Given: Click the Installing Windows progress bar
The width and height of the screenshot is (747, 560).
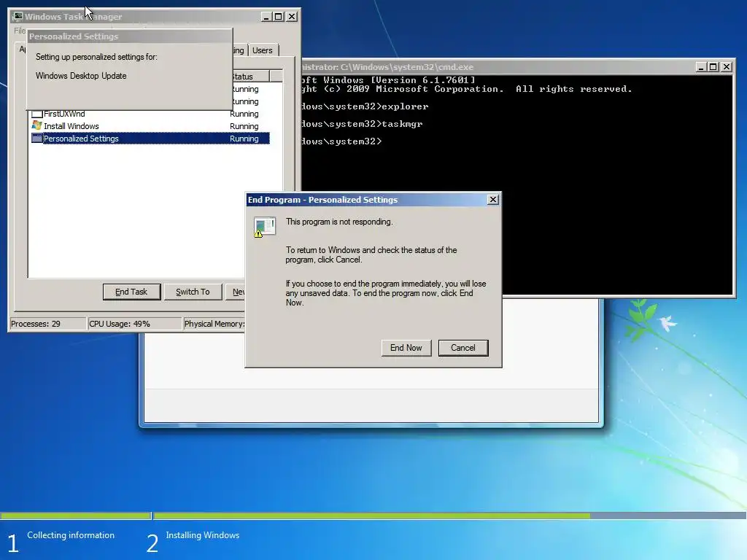Looking at the screenshot, I should click(x=449, y=516).
